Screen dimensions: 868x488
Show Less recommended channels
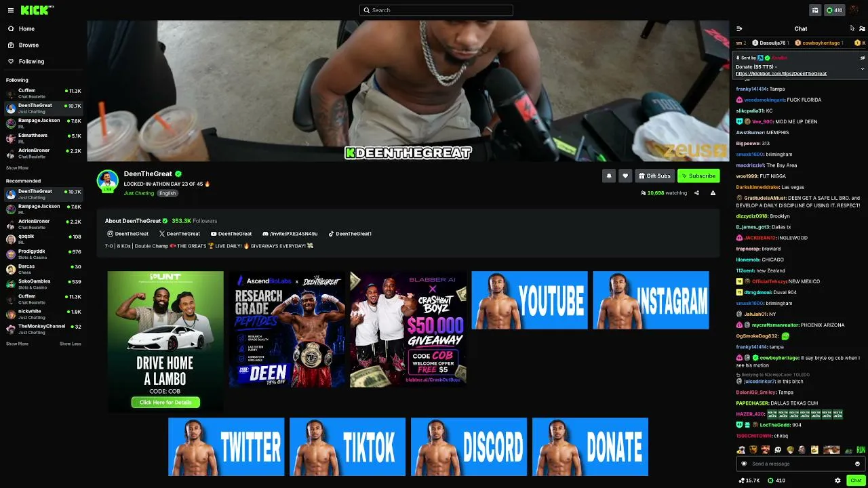(70, 344)
